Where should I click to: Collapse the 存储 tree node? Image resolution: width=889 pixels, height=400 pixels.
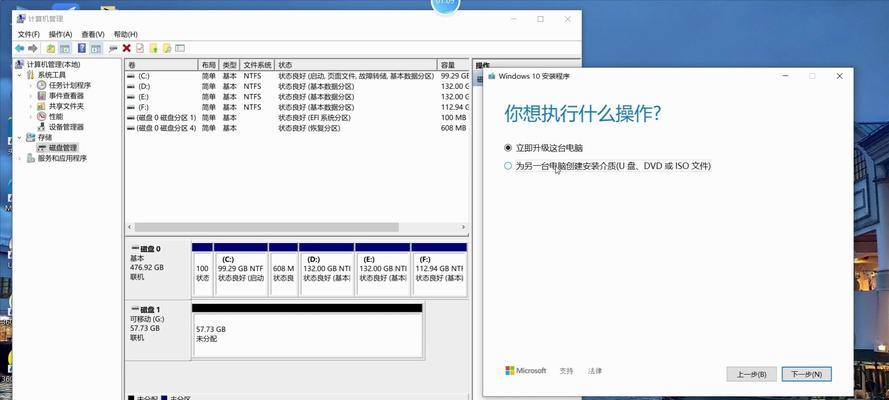click(20, 137)
